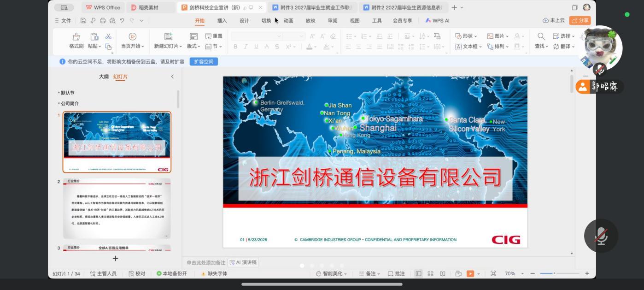
Task: Switch to Normal view in status bar
Action: [x=418, y=273]
